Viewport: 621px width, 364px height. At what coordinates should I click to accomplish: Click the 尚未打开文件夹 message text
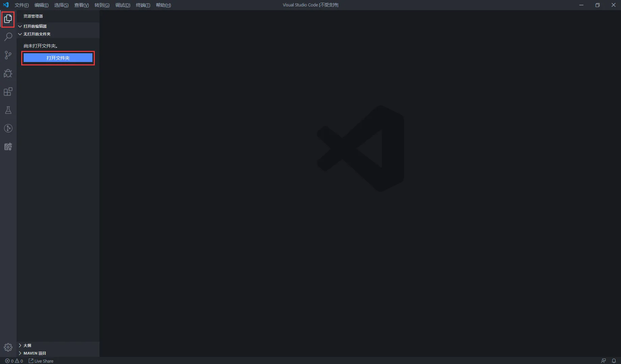[x=40, y=46]
